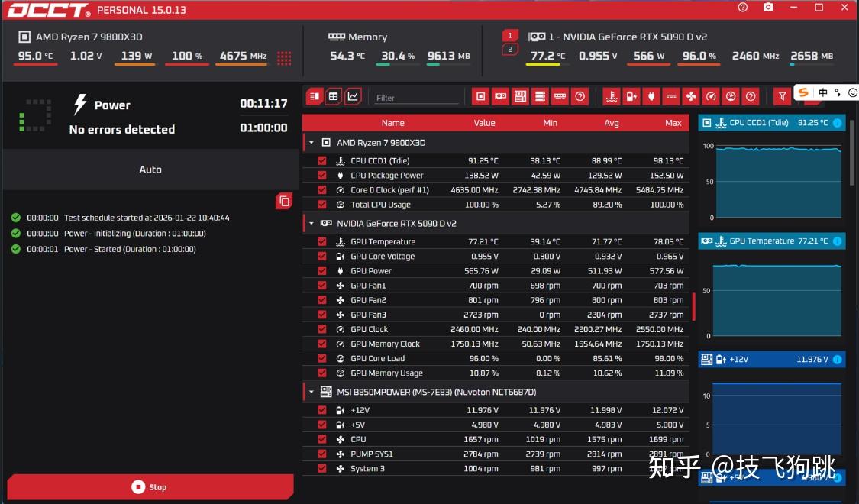Toggle the memory module sensors filter icon

point(560,96)
